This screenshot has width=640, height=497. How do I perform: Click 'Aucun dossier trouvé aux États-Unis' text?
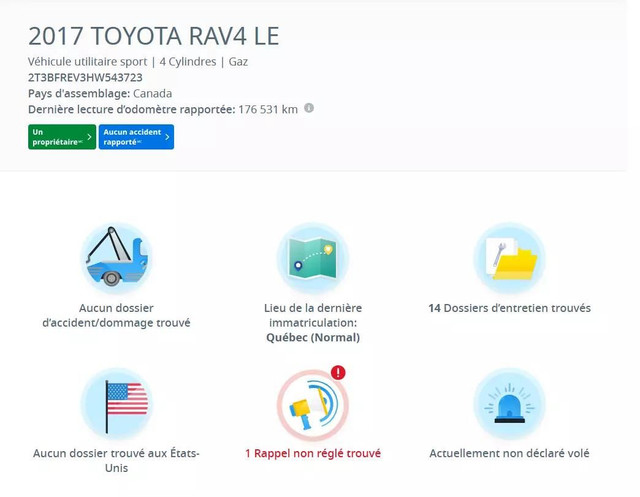tap(116, 461)
